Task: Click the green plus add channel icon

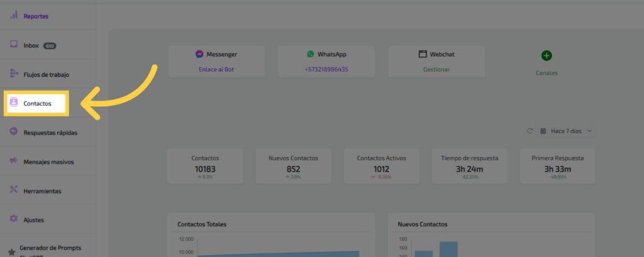Action: click(x=547, y=56)
